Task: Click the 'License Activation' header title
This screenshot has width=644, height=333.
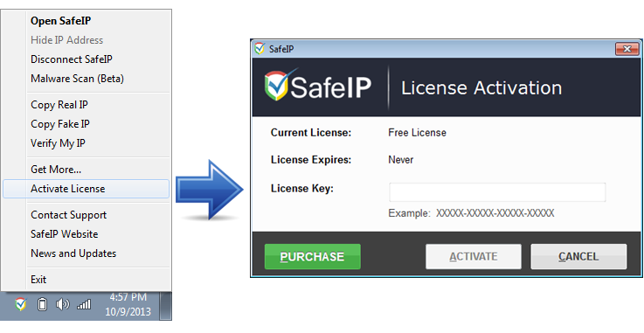Action: [481, 88]
